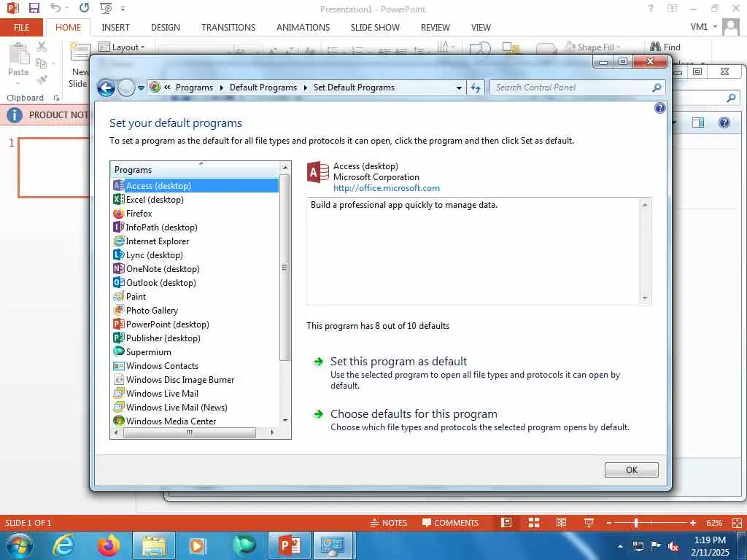Click the zoom slider handle

pyautogui.click(x=636, y=523)
